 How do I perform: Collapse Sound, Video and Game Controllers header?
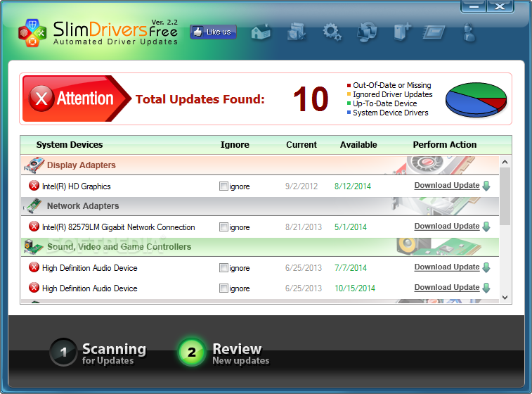(260, 246)
